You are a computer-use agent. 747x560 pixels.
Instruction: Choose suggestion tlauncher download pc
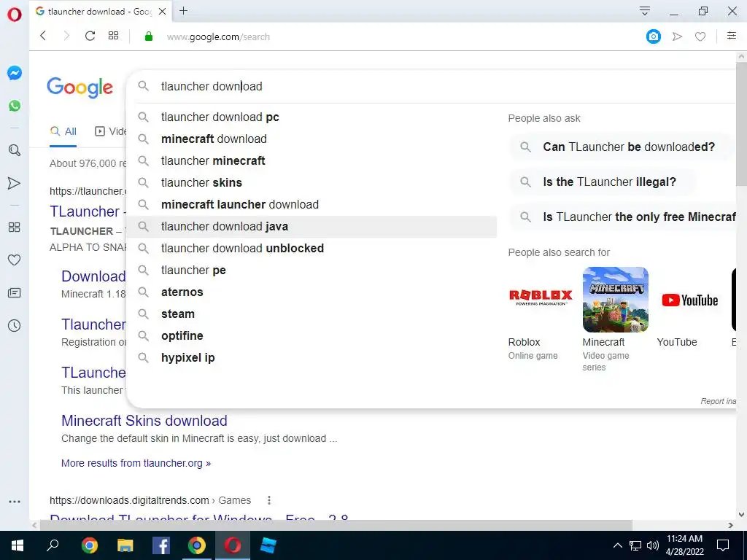[x=311, y=117]
